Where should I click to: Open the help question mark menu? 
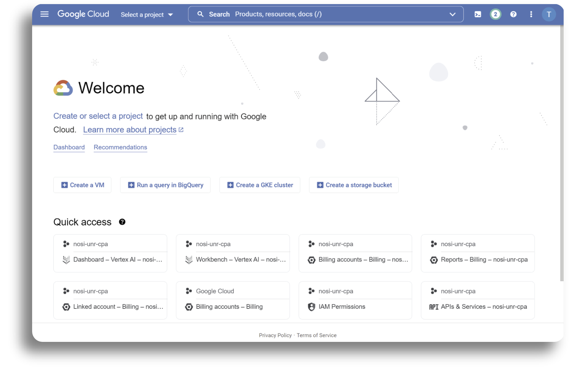pos(513,14)
